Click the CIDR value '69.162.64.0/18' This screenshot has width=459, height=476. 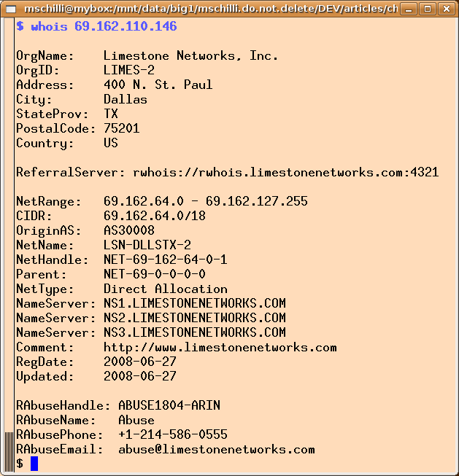pos(155,216)
